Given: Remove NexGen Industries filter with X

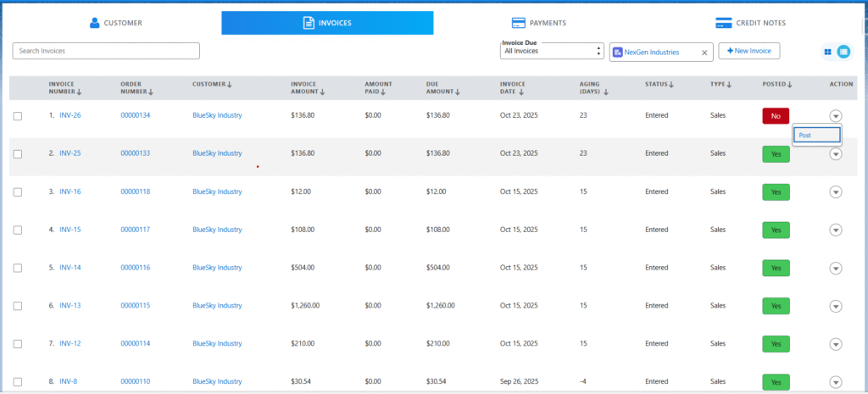Looking at the screenshot, I should [704, 52].
